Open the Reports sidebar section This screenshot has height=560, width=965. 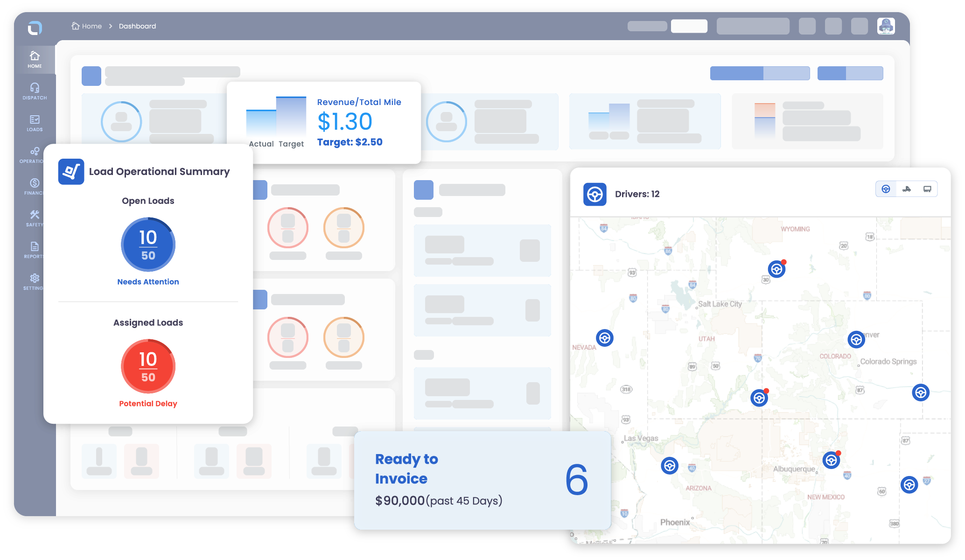(x=35, y=250)
